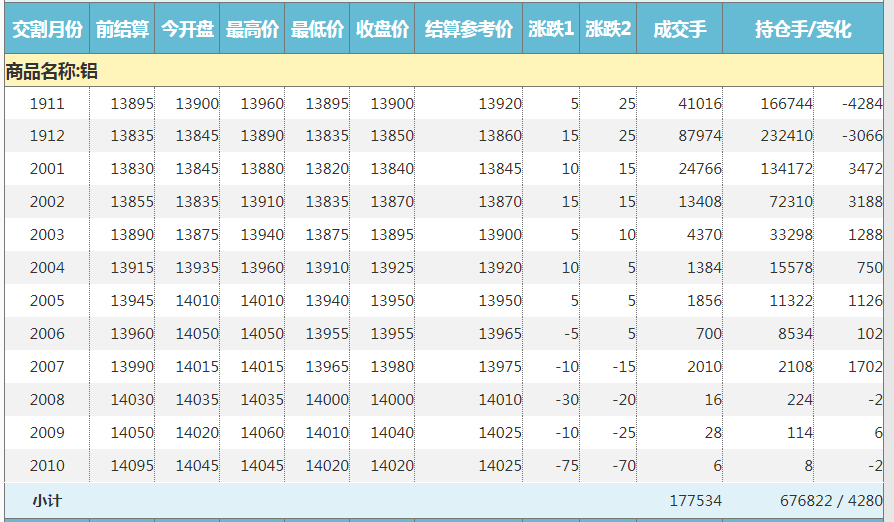Click the 交割月份 column header
Viewport: 894px width, 522px height.
click(47, 30)
